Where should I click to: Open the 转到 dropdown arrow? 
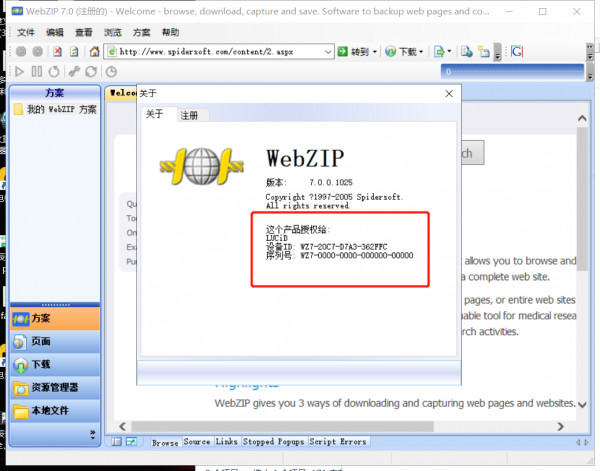[x=375, y=51]
